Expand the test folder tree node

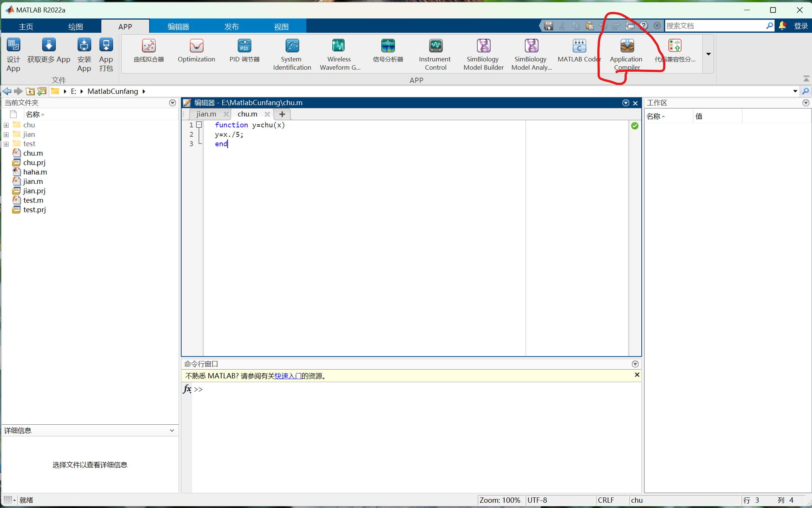(x=6, y=144)
